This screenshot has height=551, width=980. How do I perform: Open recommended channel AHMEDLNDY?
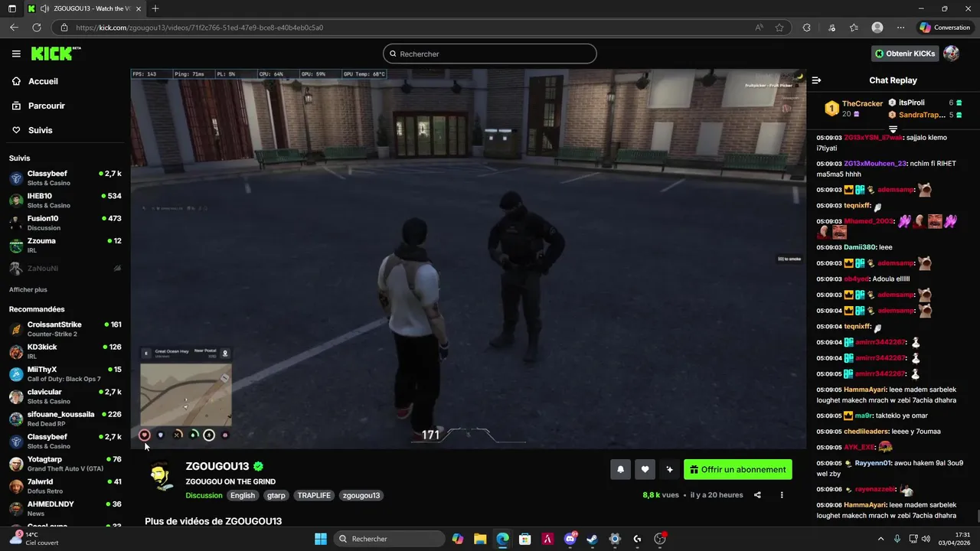click(x=65, y=508)
